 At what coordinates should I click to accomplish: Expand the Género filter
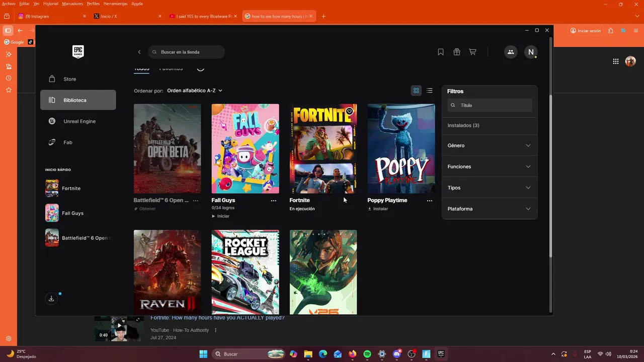489,145
